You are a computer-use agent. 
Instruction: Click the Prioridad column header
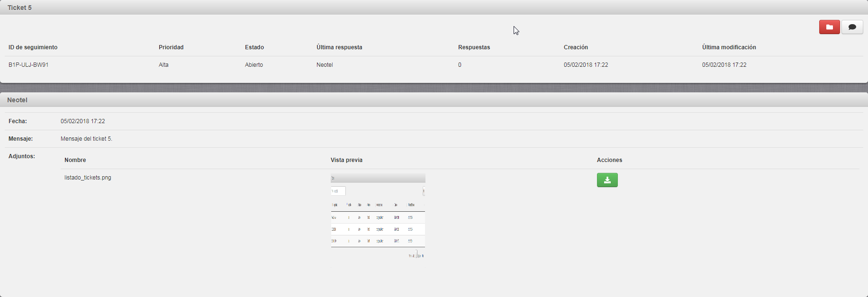(x=171, y=47)
